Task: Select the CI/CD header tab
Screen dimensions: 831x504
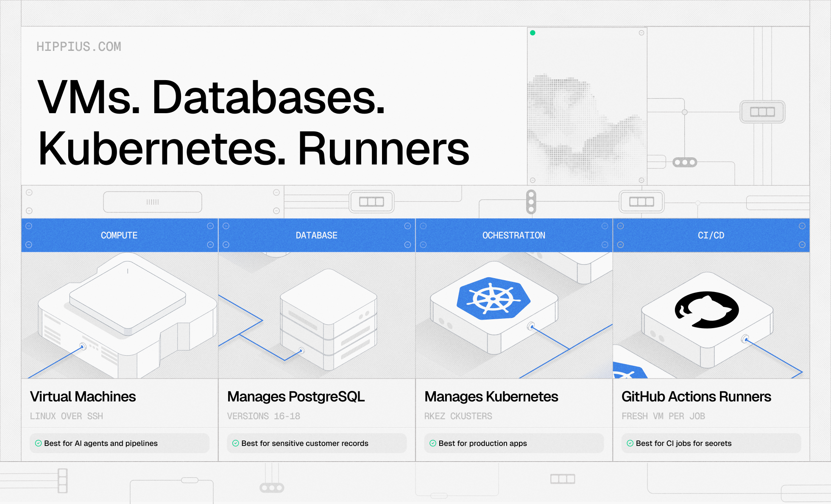Action: point(711,235)
